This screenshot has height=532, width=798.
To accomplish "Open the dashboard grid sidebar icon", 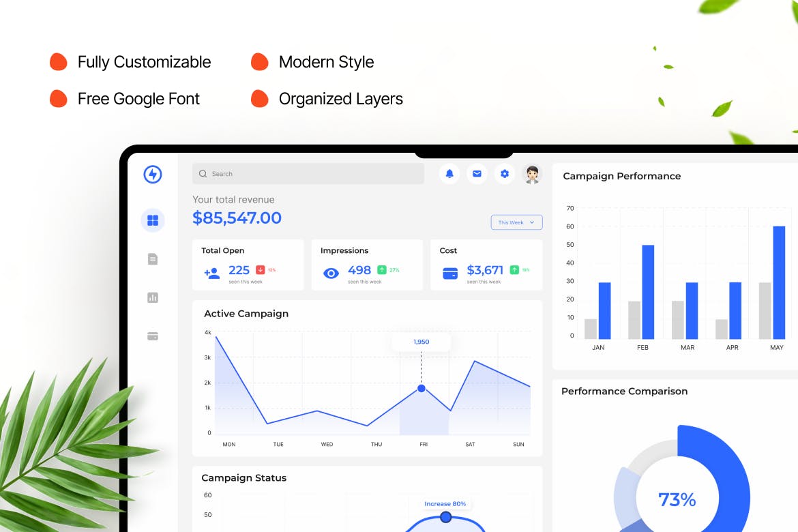I will tap(153, 220).
